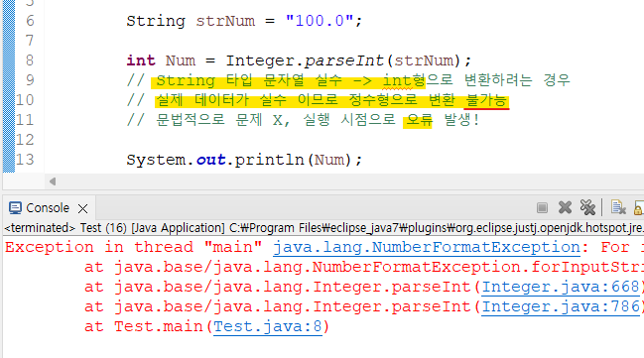Viewport: 644px width, 358px height.
Task: Click the blue annotation ruler beside line 10
Action: (9, 100)
